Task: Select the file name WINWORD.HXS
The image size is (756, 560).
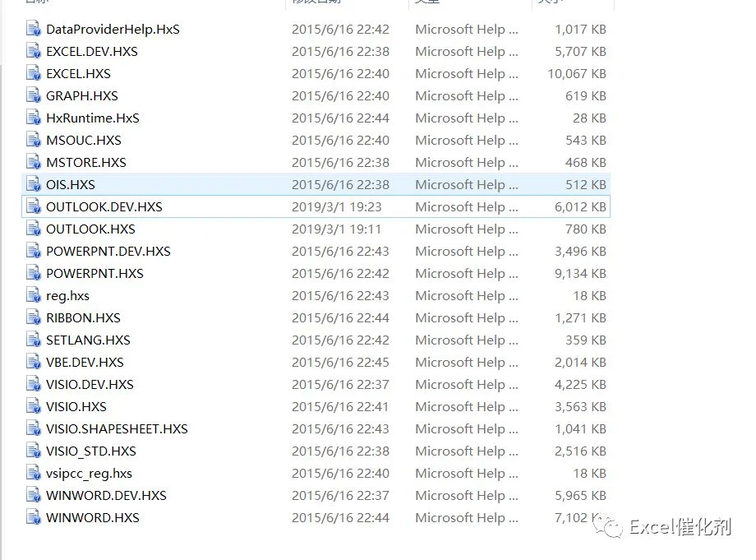Action: click(x=93, y=517)
